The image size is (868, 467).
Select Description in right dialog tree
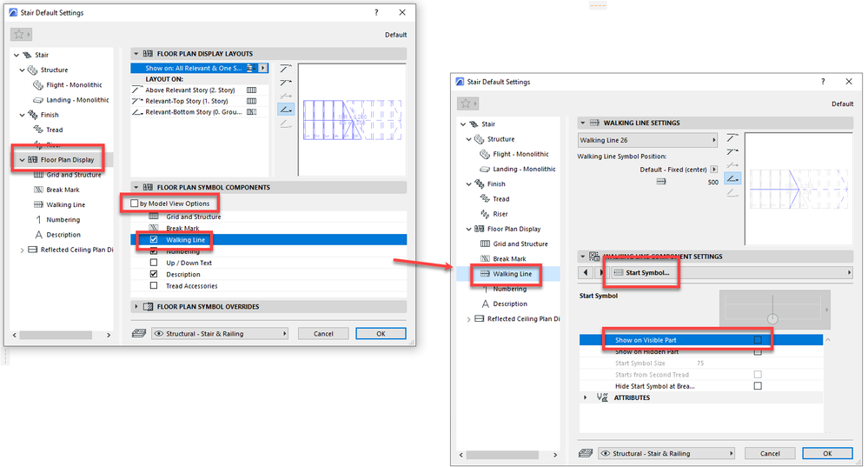(x=510, y=304)
